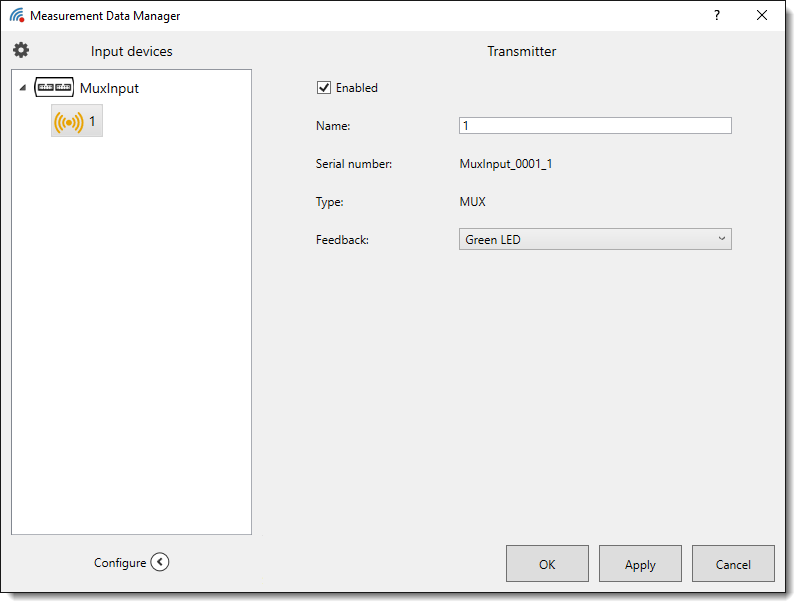Open settings with the gear icon
Screen dimensions: 801x608
coord(21,50)
